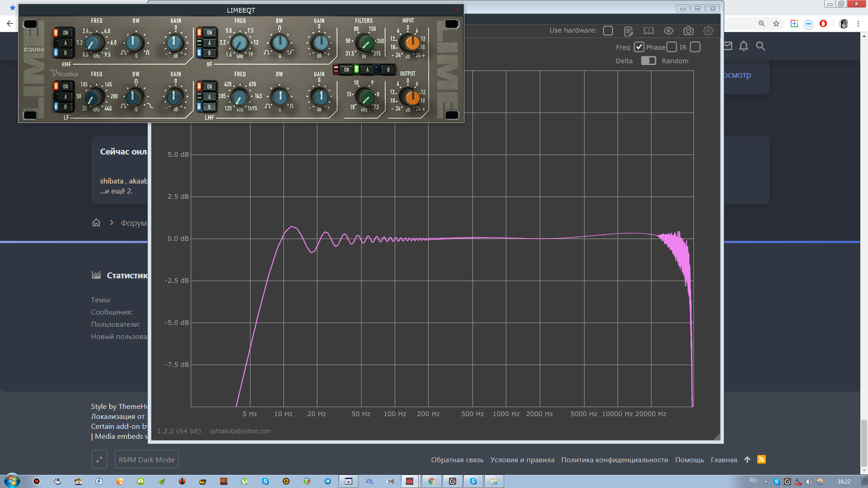Enable the Use hardware checkbox
The height and width of the screenshot is (488, 868).
(608, 31)
